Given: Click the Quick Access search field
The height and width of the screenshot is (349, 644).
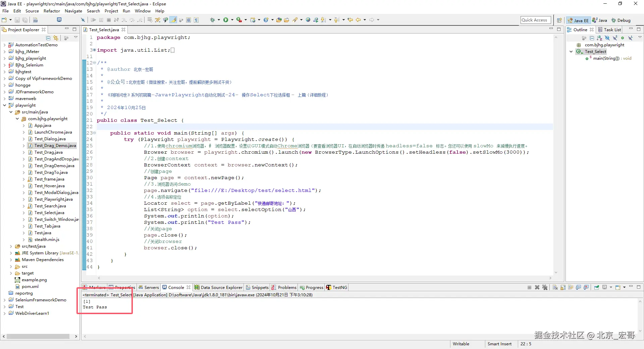Looking at the screenshot, I should (536, 20).
